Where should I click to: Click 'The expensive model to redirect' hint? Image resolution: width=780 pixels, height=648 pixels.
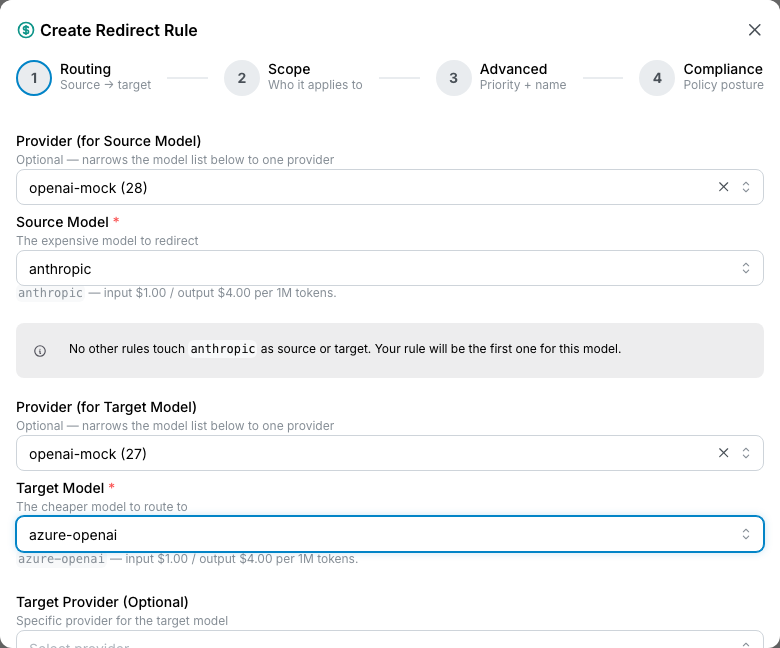[x=107, y=241]
